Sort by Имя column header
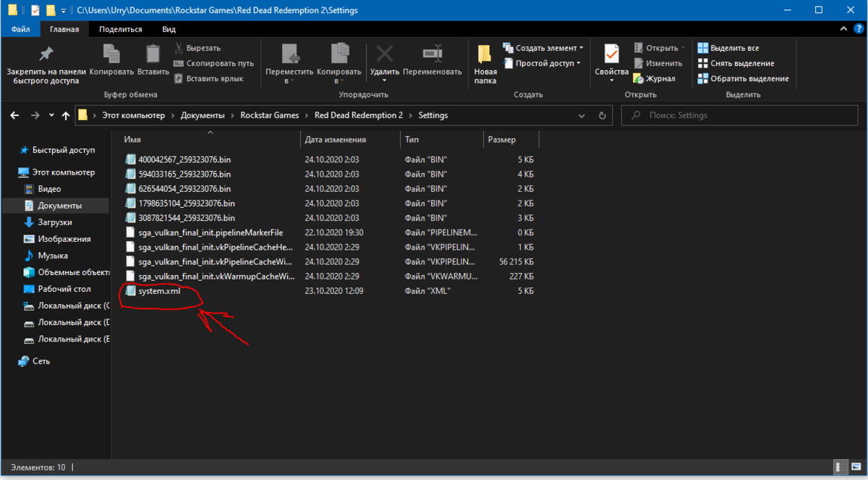 [x=210, y=140]
